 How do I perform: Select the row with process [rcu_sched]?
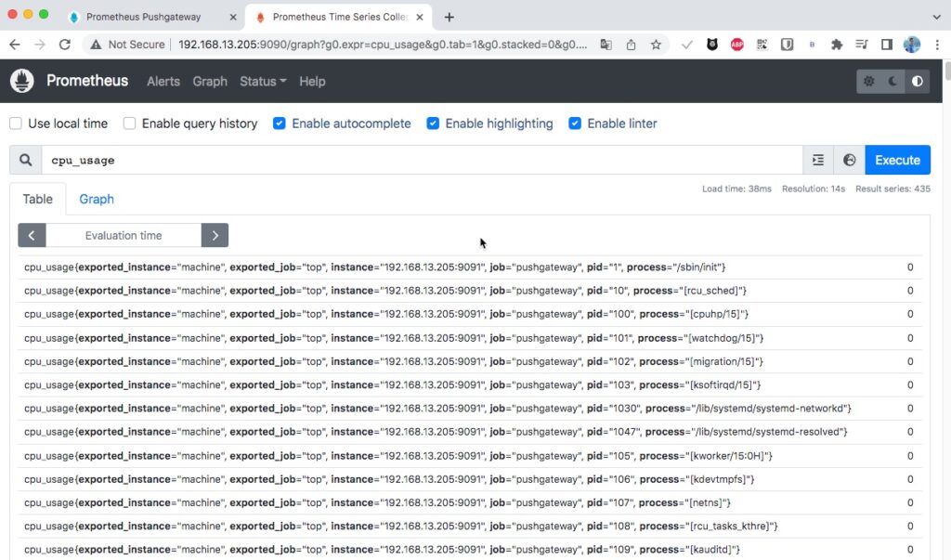click(469, 291)
